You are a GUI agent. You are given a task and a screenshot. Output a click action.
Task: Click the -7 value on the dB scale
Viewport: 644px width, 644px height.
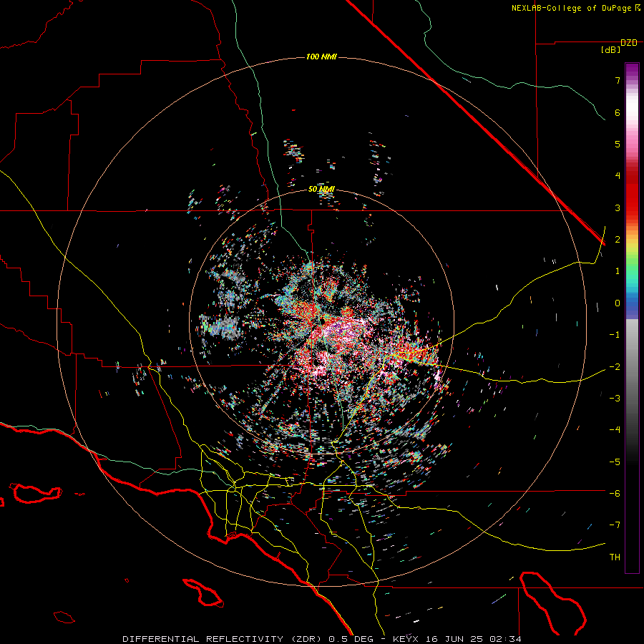[x=615, y=525]
